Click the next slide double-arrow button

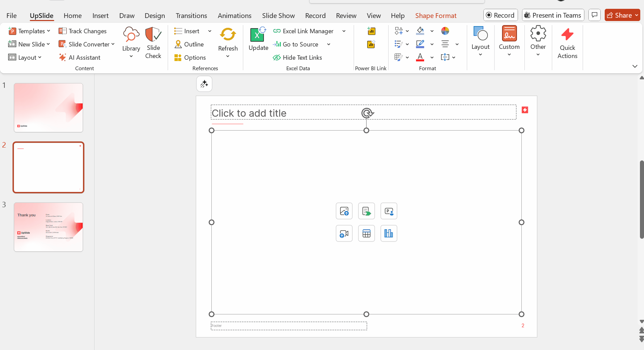[x=641, y=339]
